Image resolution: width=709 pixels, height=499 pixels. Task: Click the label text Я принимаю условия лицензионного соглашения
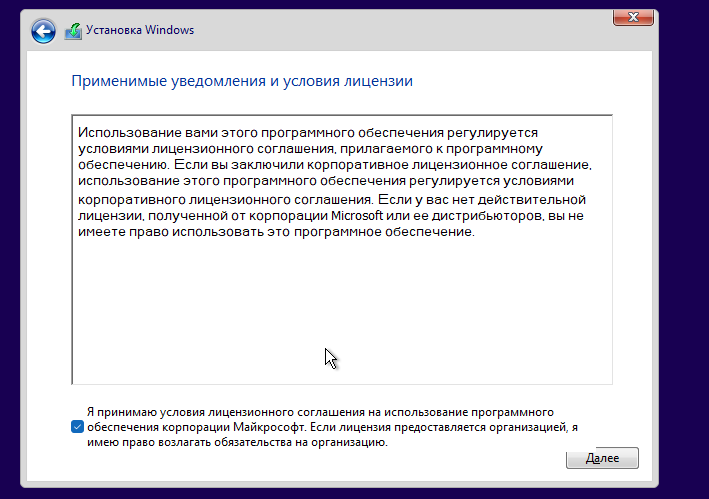click(225, 412)
